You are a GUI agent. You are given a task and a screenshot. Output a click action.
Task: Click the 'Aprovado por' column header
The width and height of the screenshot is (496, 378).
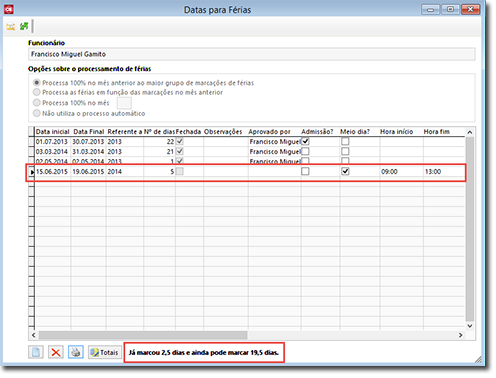click(274, 132)
